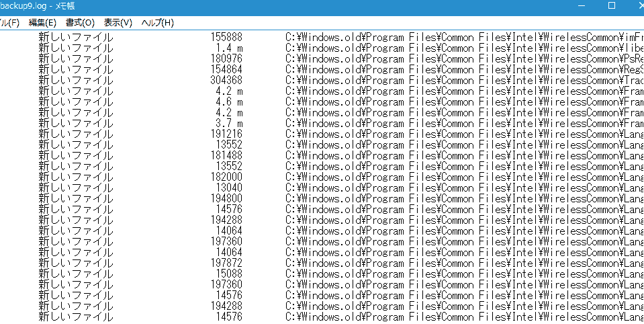Open the 編集(E) menu
Viewport: 644px width, 324px height.
pyautogui.click(x=42, y=23)
